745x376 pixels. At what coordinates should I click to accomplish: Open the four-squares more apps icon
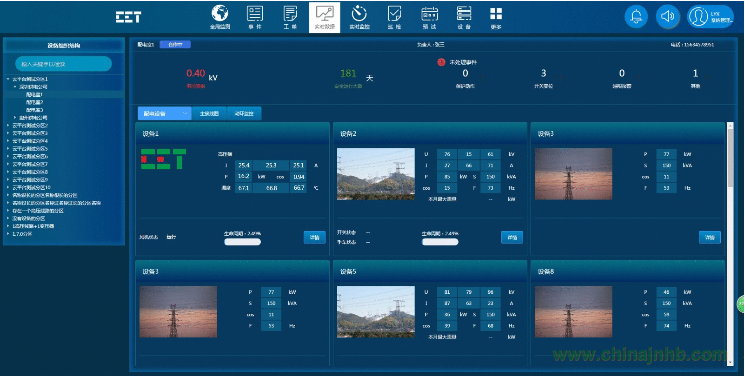click(496, 17)
